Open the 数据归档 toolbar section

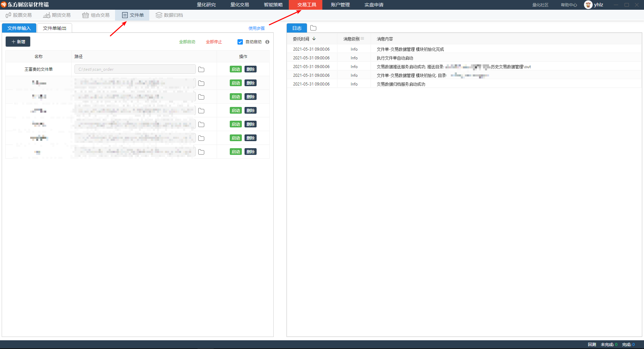coord(169,15)
